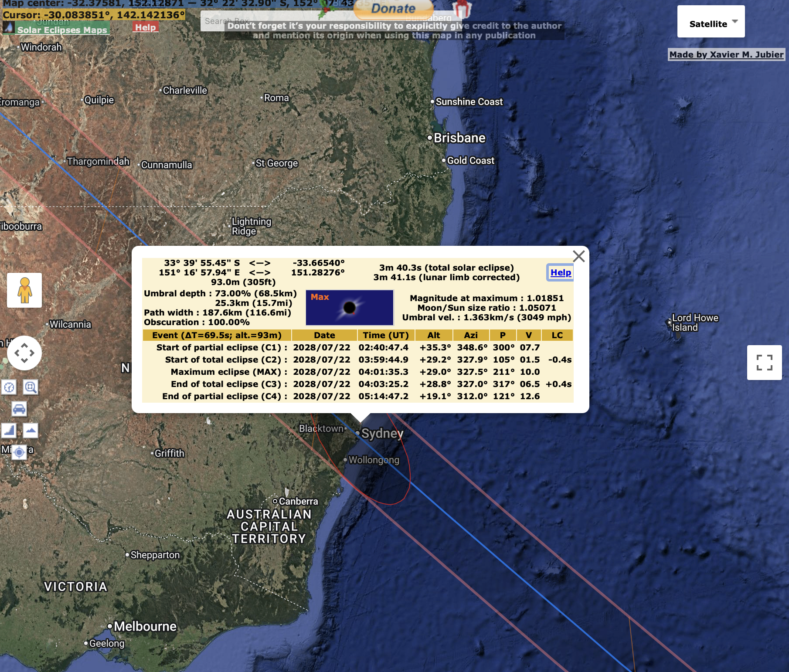789x672 pixels.
Task: Click the Wollongong map label
Action: click(x=374, y=460)
